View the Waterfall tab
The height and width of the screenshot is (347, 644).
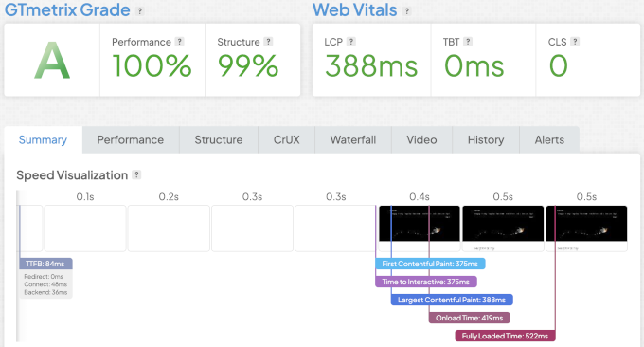353,139
